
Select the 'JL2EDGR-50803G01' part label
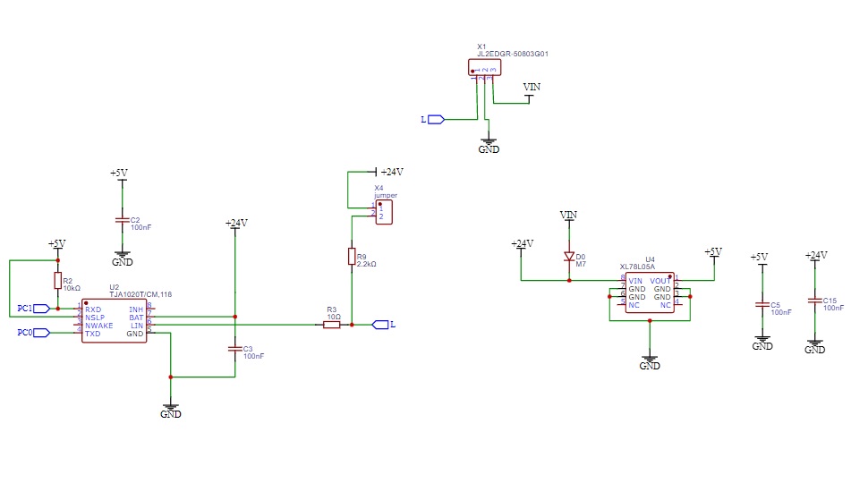513,54
